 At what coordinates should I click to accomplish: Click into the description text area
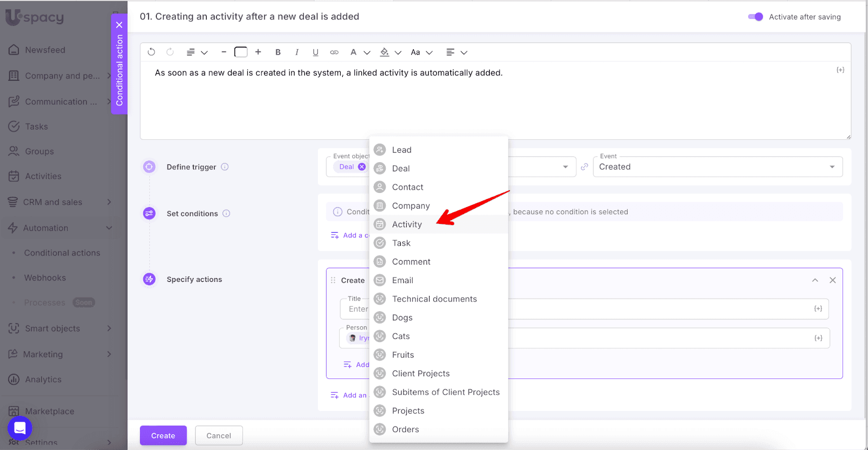tap(488, 103)
